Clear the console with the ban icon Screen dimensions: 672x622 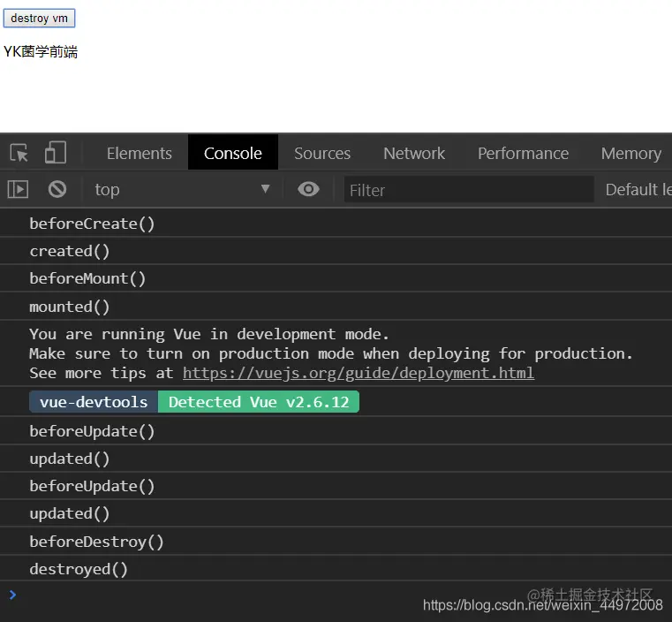click(x=57, y=189)
